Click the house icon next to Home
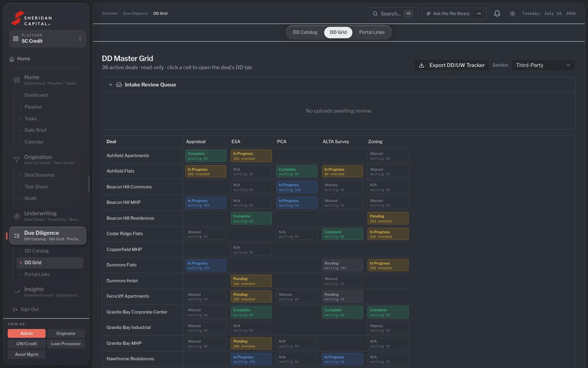 12,59
